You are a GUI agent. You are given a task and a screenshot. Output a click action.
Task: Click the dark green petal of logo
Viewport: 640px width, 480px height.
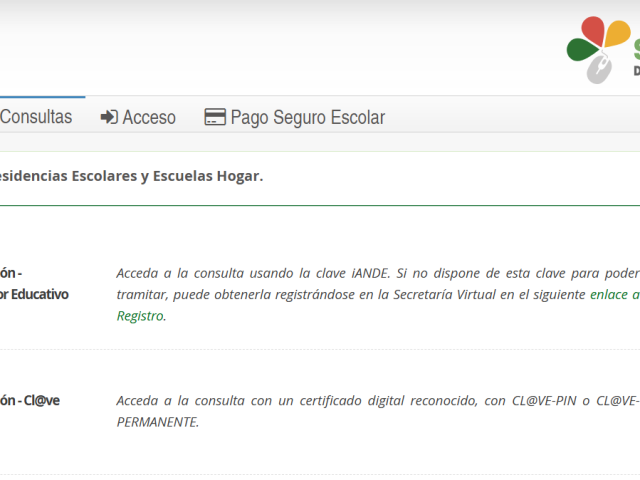tap(581, 50)
